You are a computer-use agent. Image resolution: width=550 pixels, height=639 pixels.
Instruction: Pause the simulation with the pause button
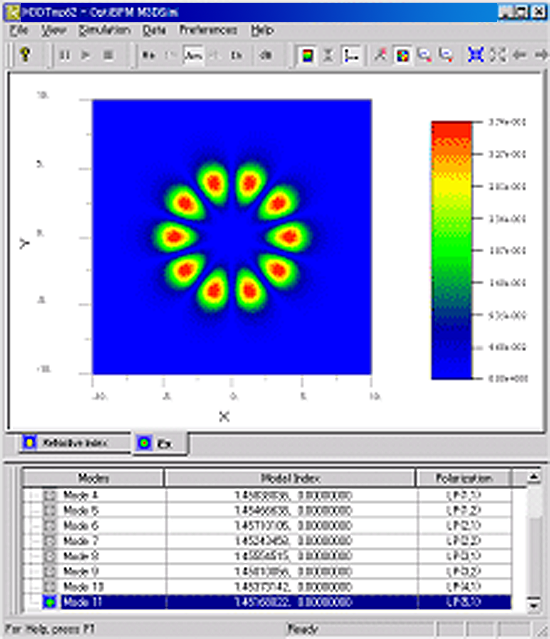tap(64, 55)
